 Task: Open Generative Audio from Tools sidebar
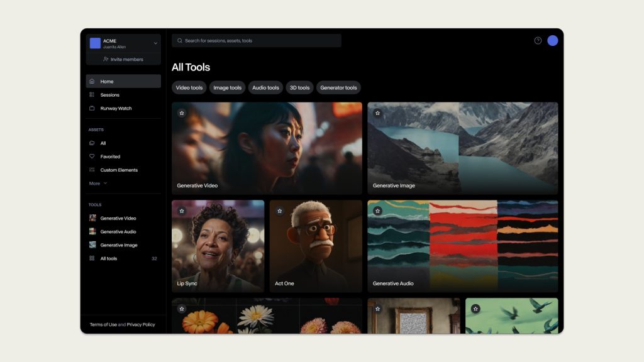pos(123,231)
